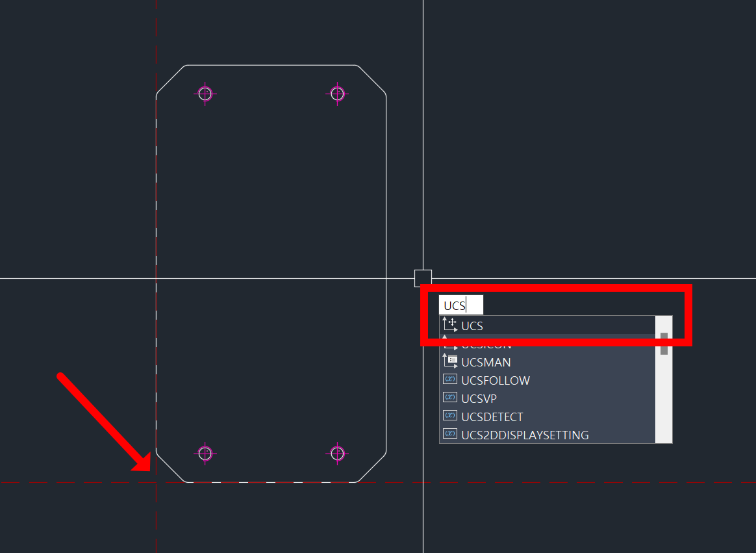
Task: Click the variable icon beside UCSDETECT
Action: point(450,415)
